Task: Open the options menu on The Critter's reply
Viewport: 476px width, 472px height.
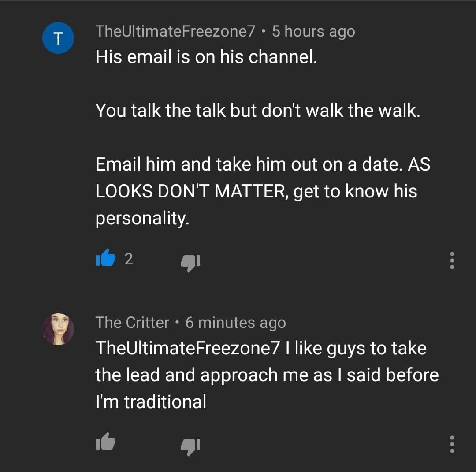Action: click(x=451, y=445)
